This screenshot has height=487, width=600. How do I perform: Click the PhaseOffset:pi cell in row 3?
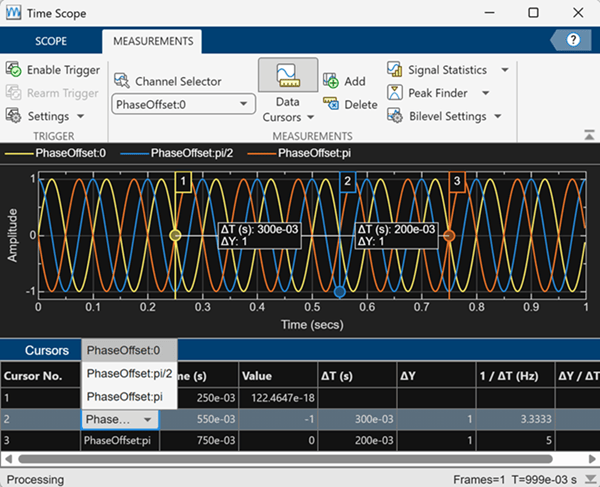point(120,440)
